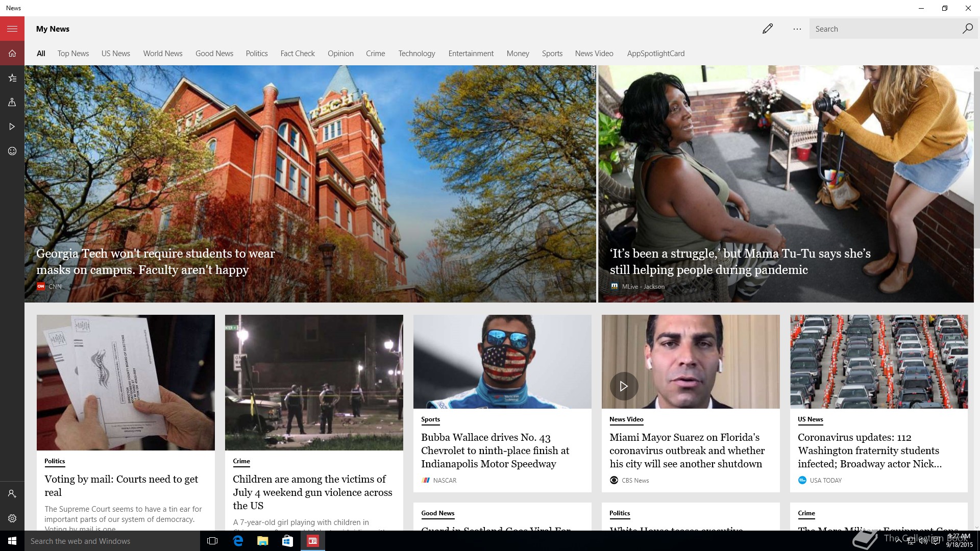Open the Windows Start menu

tap(12, 541)
